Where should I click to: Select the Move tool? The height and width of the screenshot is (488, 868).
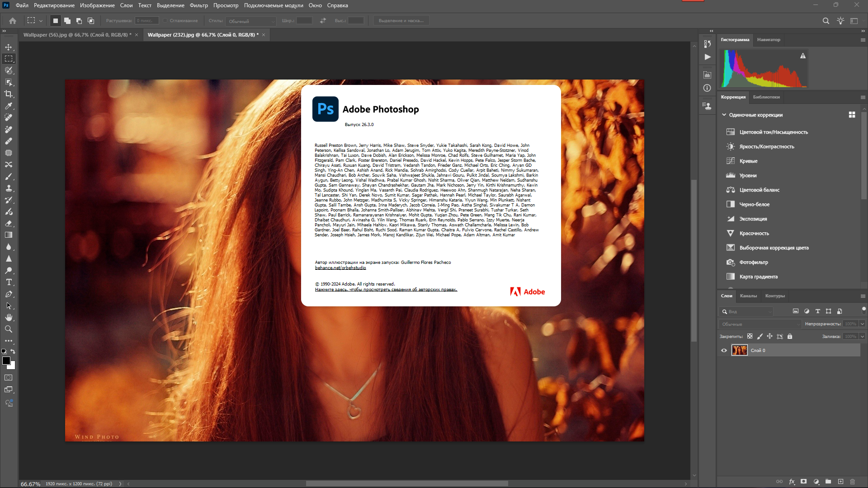(x=9, y=47)
